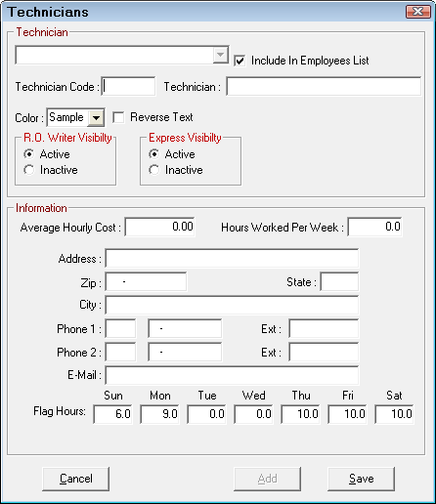
Task: Toggle Include In Employees List checkbox
Action: pyautogui.click(x=240, y=61)
